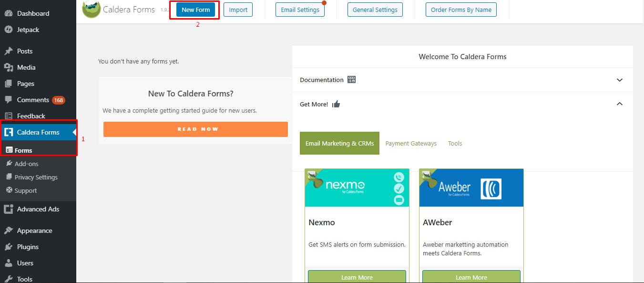Click the Appearance paintbrush icon

tap(9, 231)
